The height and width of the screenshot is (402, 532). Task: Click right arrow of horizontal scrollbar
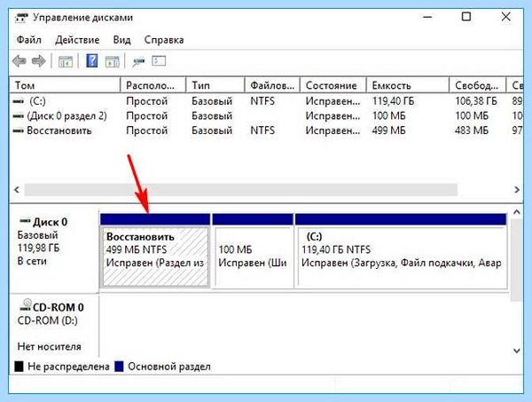pos(517,189)
